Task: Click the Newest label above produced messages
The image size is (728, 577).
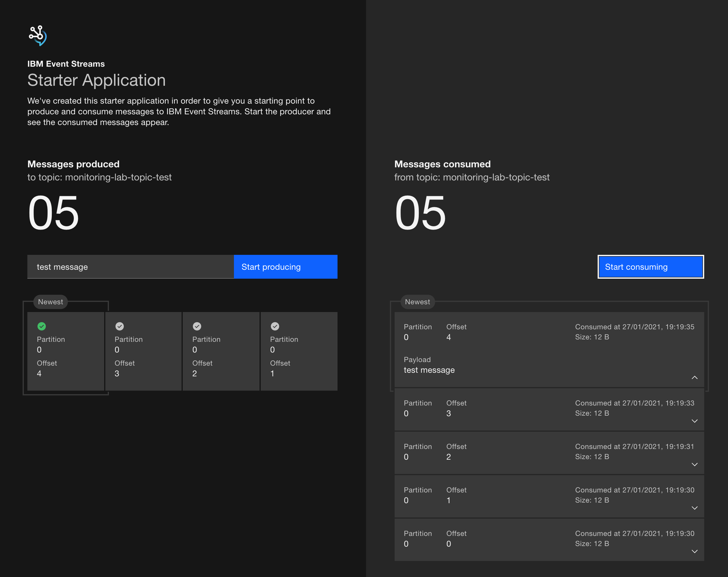Action: [51, 302]
